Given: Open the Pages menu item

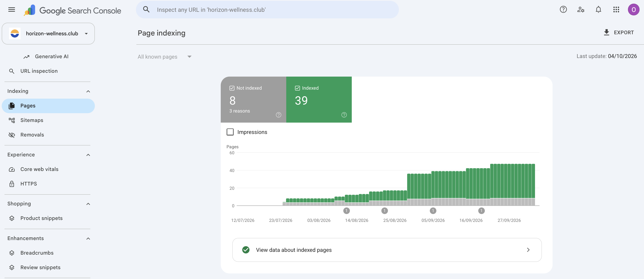Looking at the screenshot, I should click(x=48, y=106).
